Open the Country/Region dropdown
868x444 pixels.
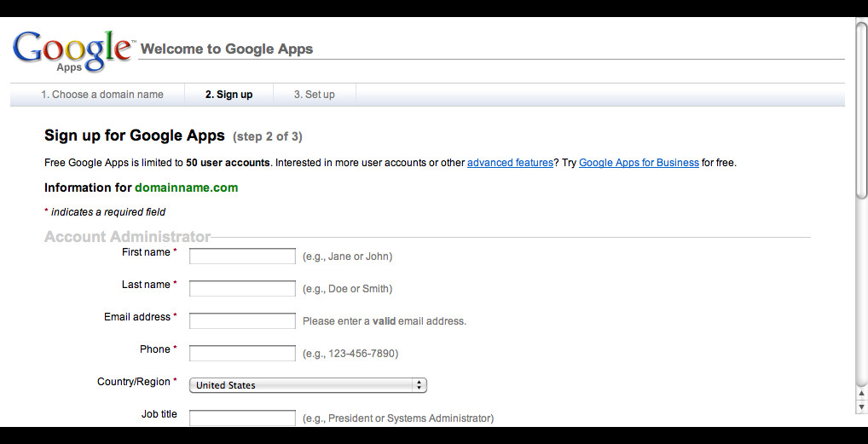(x=308, y=385)
